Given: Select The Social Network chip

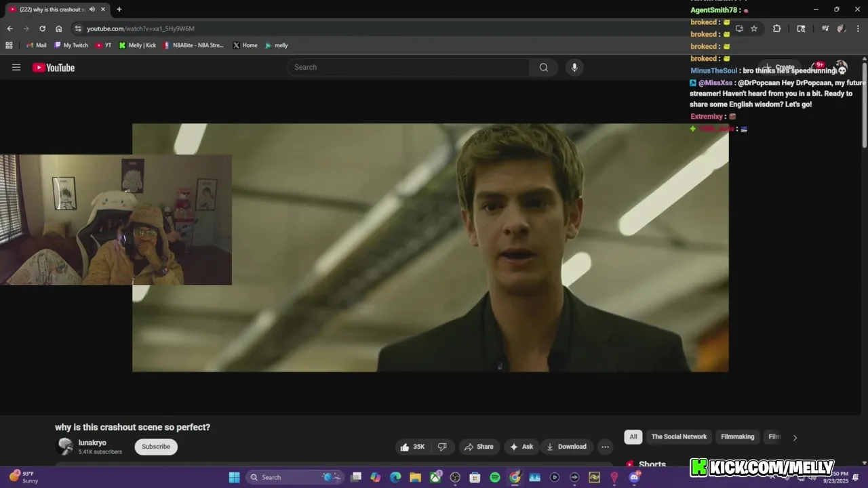Looking at the screenshot, I should click(679, 437).
